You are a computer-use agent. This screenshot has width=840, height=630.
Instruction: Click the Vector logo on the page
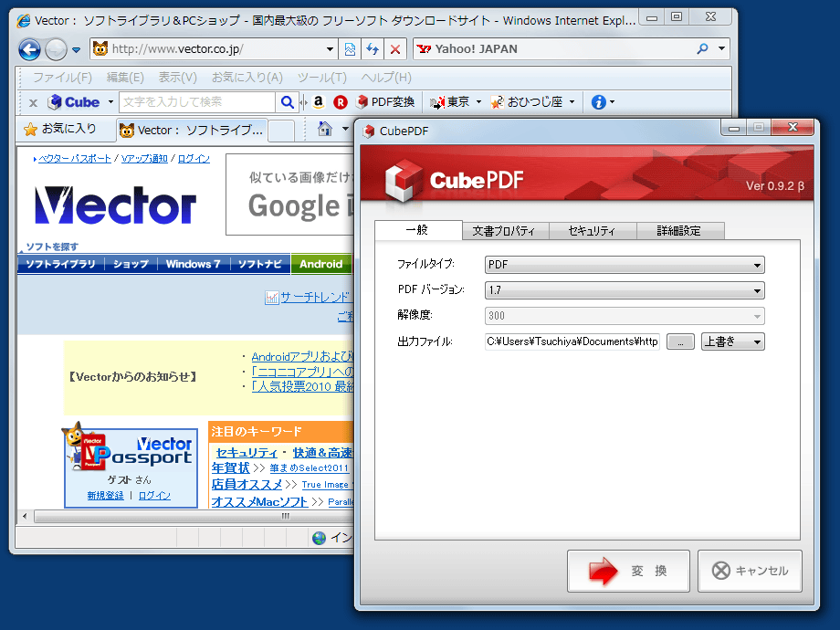click(x=115, y=205)
